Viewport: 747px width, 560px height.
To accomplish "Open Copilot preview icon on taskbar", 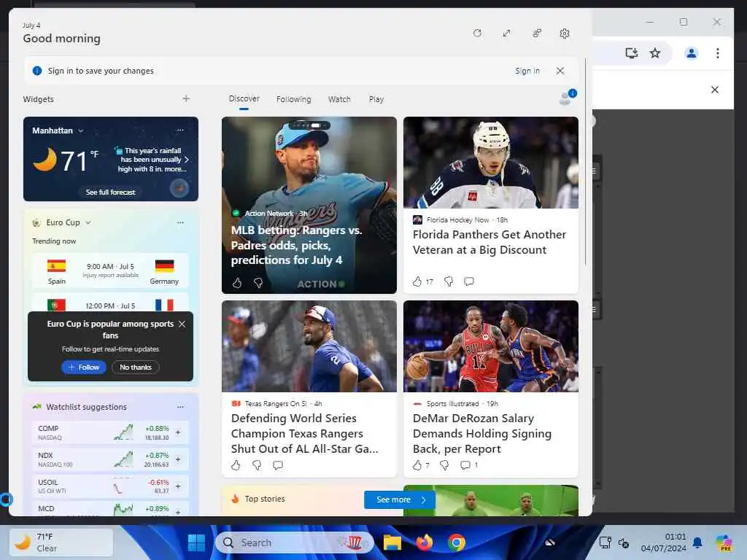I will [724, 542].
